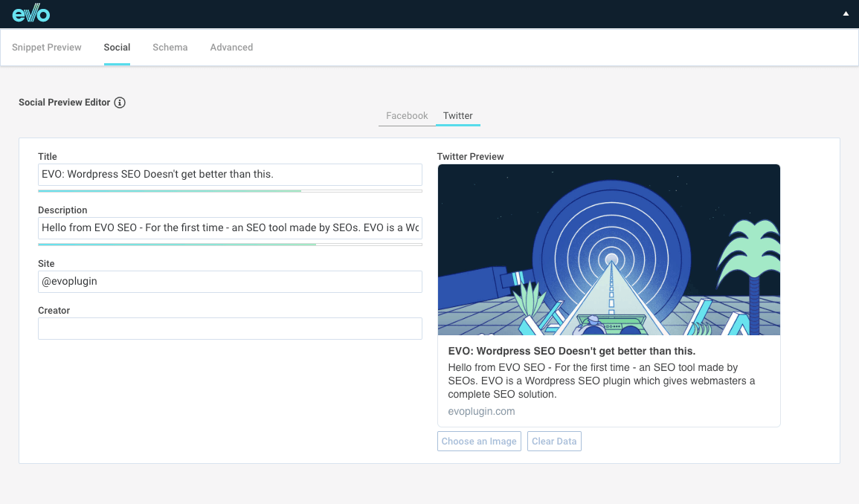
Task: Click the Site field label
Action: (x=46, y=263)
